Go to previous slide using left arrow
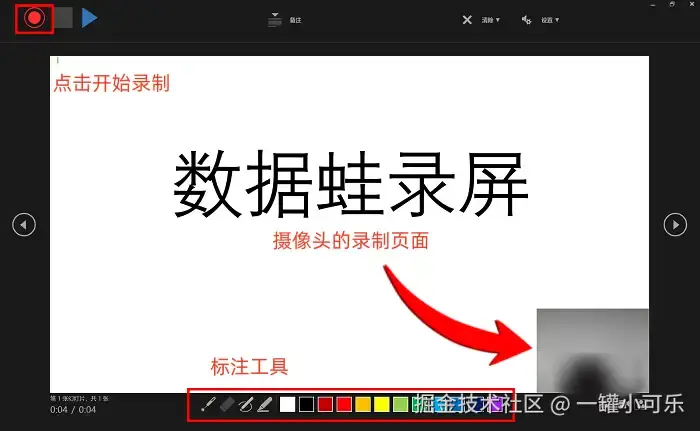 pos(24,225)
